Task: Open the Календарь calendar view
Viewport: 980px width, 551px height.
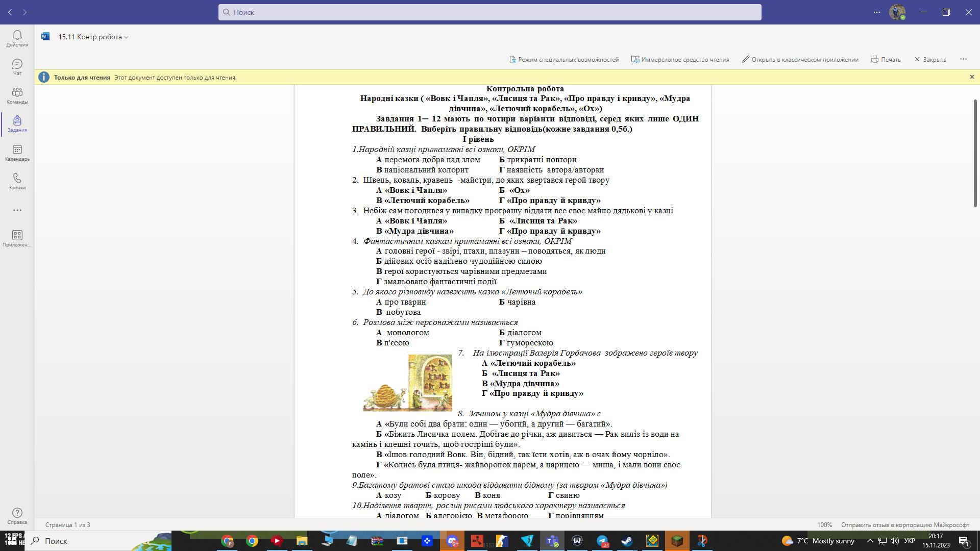Action: click(17, 153)
